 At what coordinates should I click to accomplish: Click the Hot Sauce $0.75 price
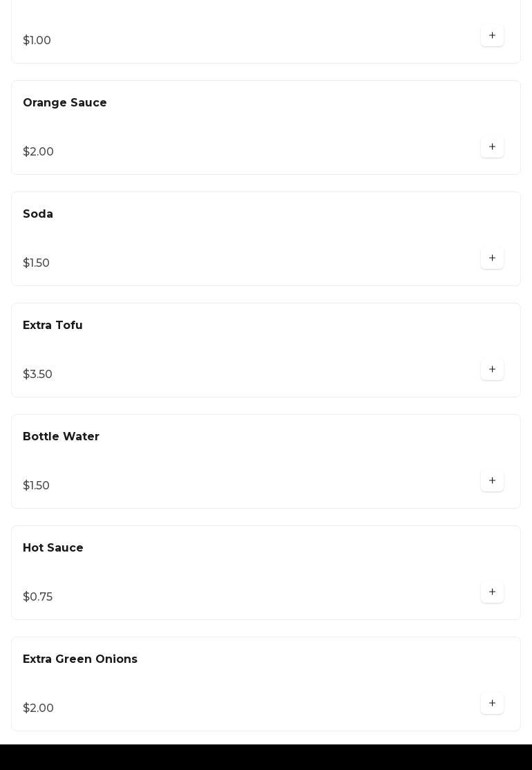(37, 597)
